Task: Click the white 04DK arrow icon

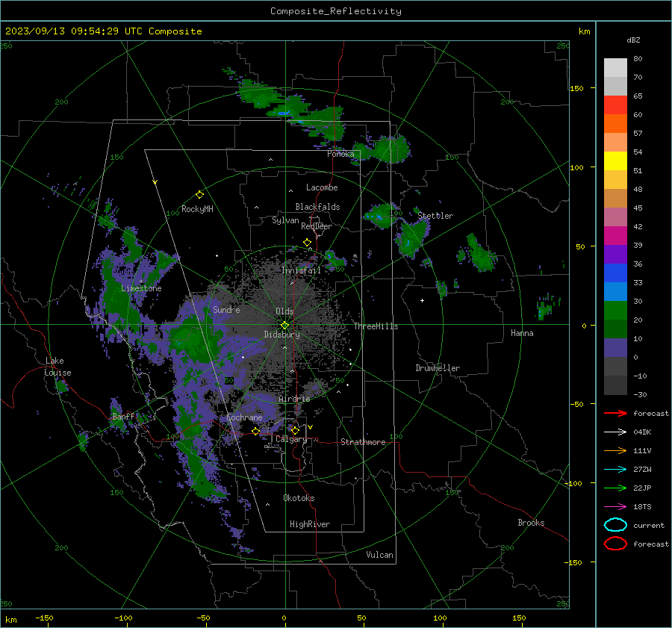Action: point(615,432)
